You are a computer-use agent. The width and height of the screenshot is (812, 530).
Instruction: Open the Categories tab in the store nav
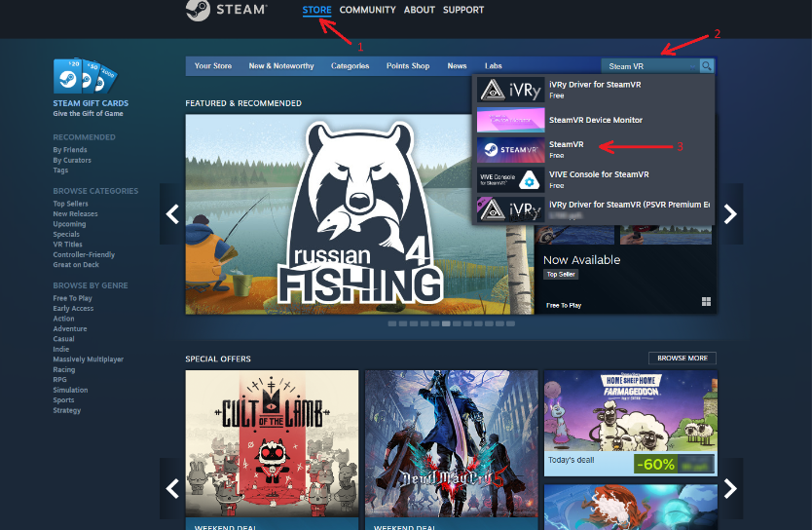[350, 66]
